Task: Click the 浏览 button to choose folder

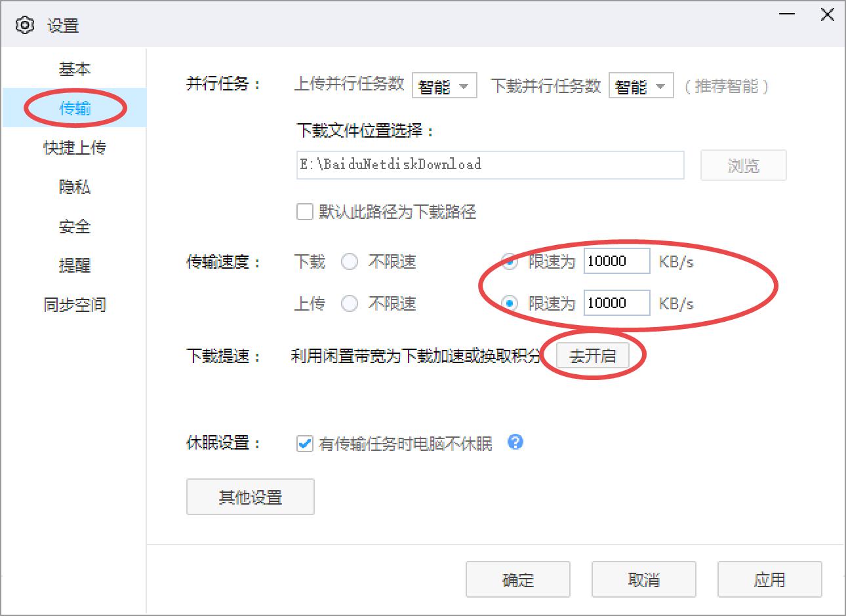Action: [x=743, y=165]
